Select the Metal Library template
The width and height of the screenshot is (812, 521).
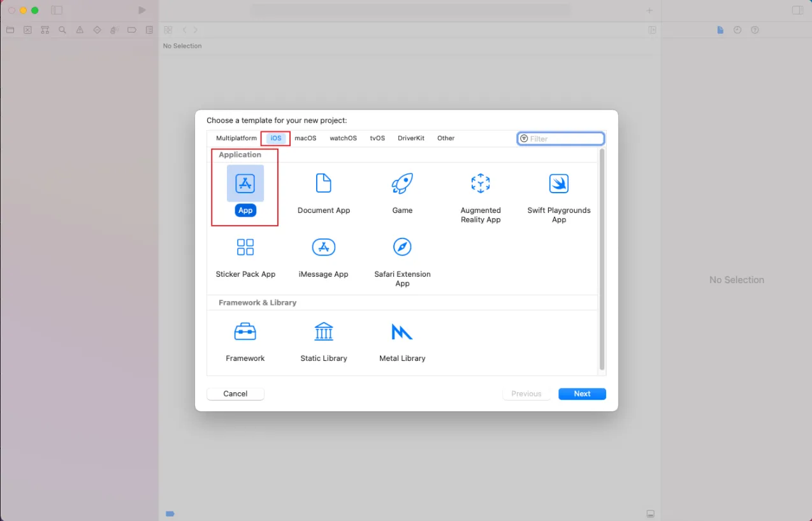[x=402, y=342]
